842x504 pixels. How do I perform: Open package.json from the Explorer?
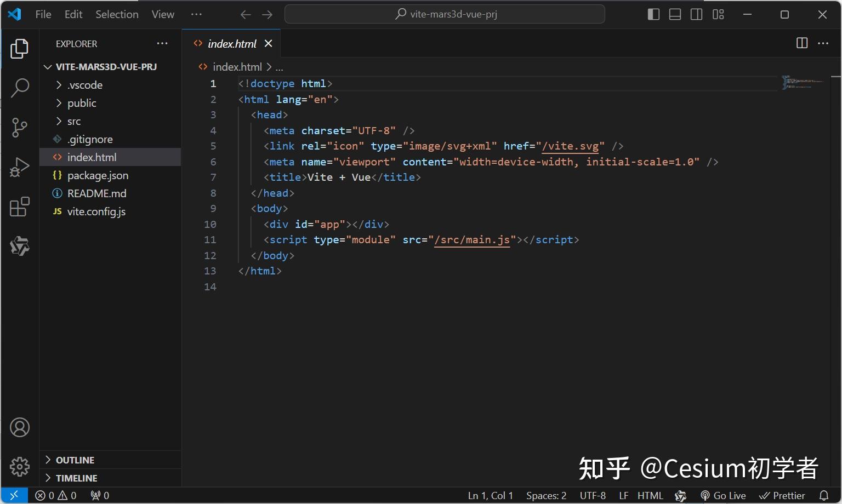(x=98, y=175)
